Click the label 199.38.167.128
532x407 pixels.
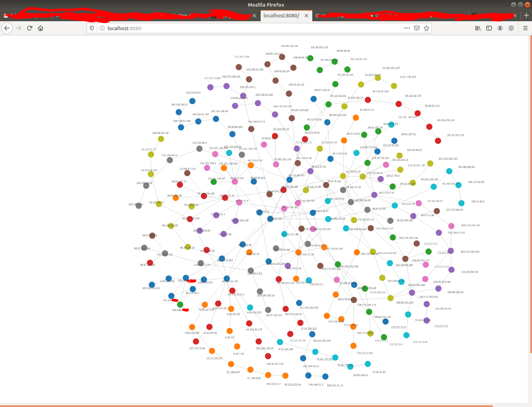click(x=275, y=364)
